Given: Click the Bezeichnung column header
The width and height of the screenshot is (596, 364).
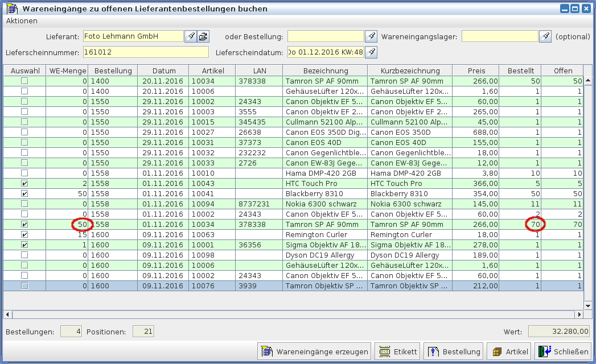Looking at the screenshot, I should point(325,71).
